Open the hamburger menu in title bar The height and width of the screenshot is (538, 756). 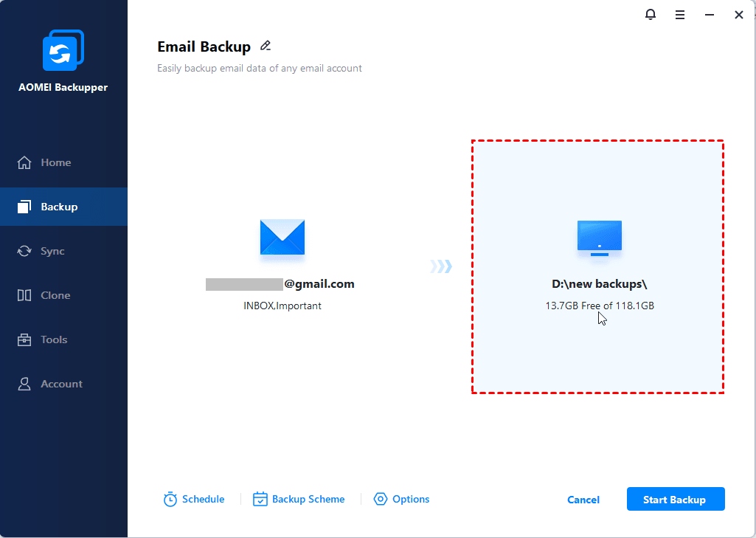click(x=679, y=15)
